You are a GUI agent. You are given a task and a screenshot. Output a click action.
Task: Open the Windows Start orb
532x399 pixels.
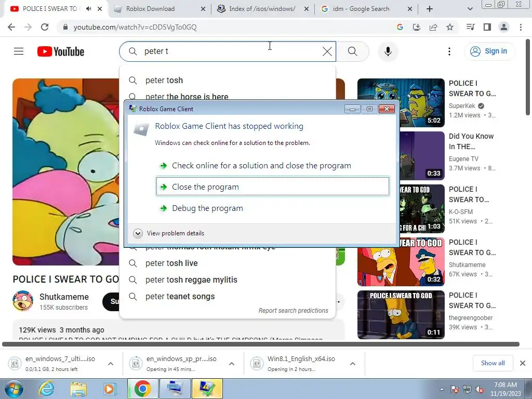coord(14,389)
